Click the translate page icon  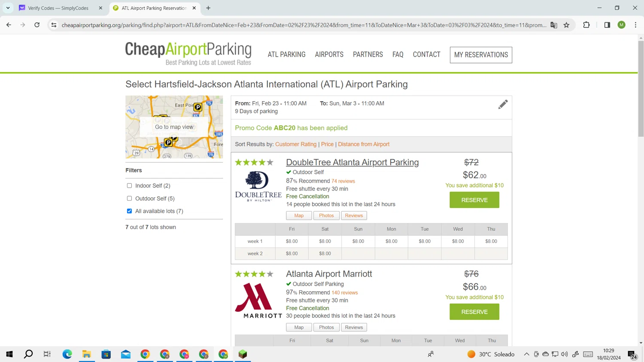pyautogui.click(x=554, y=25)
